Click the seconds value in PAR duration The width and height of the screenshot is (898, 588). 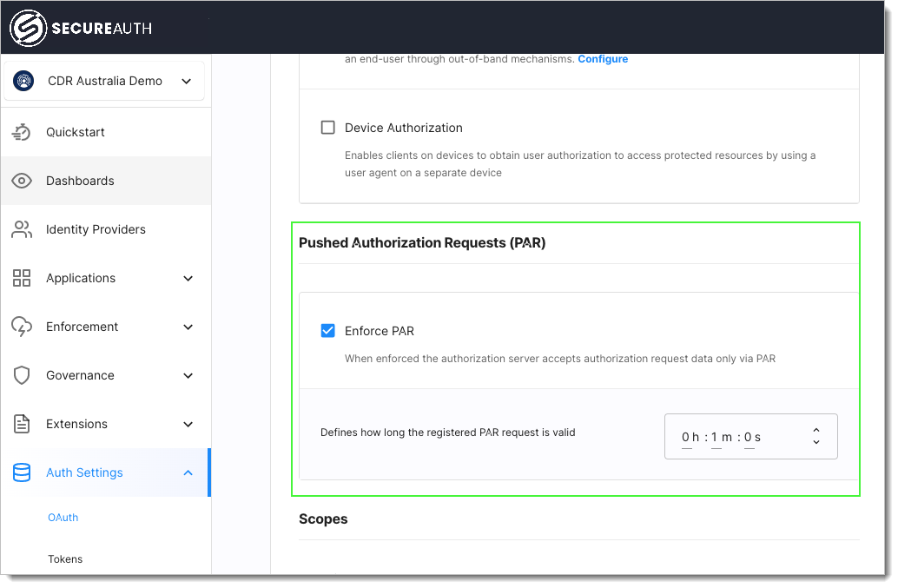(749, 438)
